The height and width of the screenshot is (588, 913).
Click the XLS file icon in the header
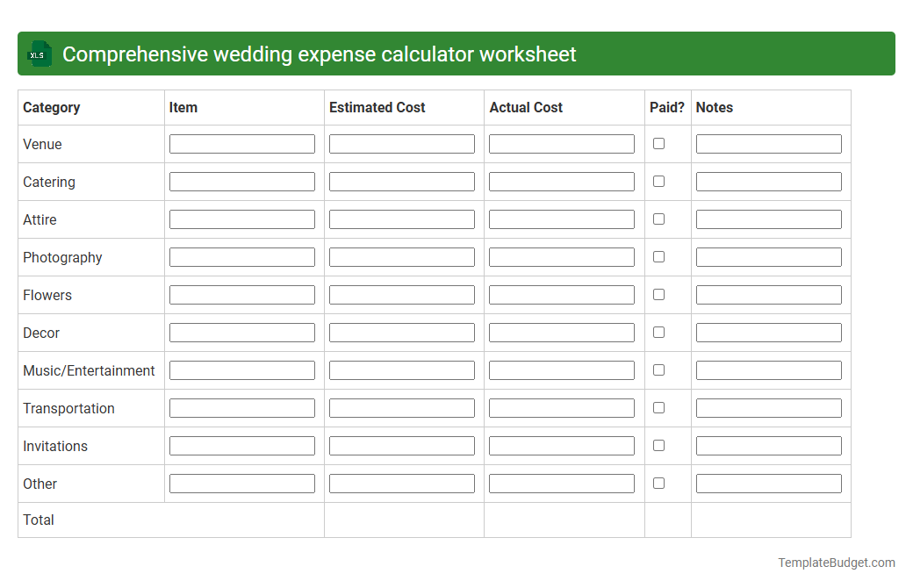pyautogui.click(x=38, y=54)
